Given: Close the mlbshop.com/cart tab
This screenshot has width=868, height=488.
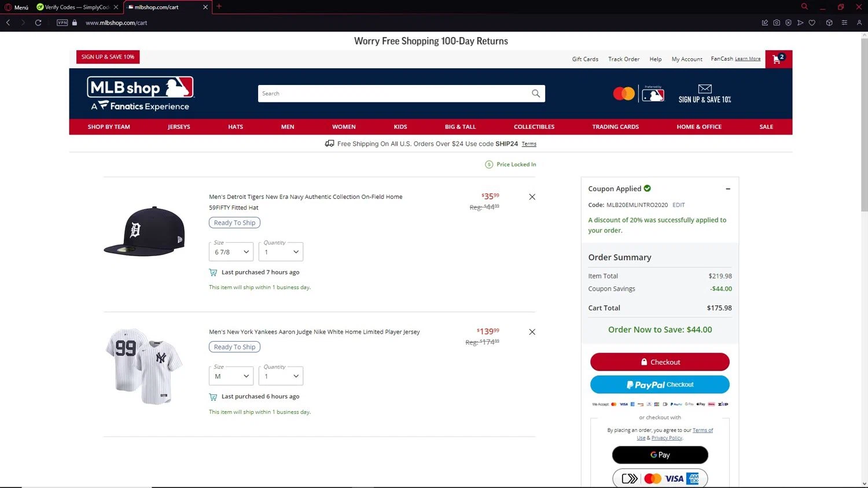Looking at the screenshot, I should pos(205,7).
